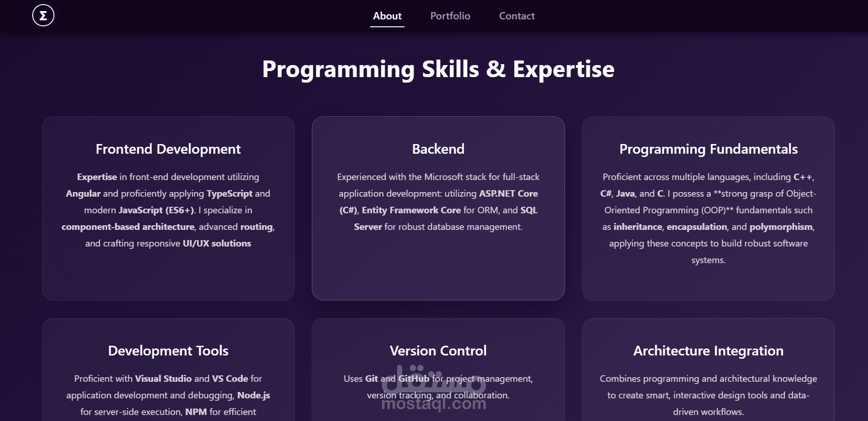Click the bold text NPM
This screenshot has height=421, width=868.
196,412
